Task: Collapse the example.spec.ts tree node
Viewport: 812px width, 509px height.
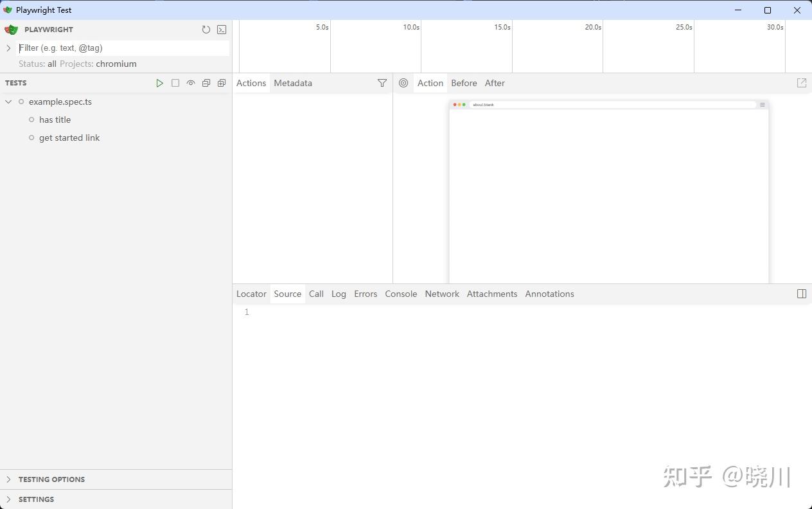Action: (x=8, y=102)
